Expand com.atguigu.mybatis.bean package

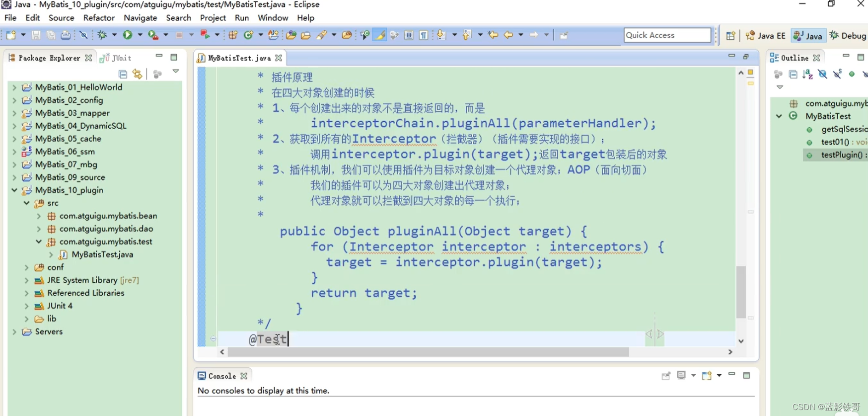[39, 216]
